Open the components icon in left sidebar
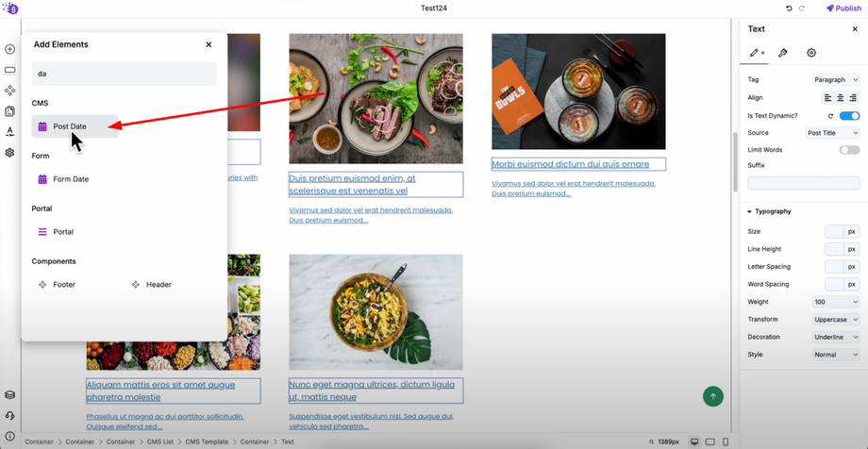The width and height of the screenshot is (868, 449). pyautogui.click(x=9, y=91)
